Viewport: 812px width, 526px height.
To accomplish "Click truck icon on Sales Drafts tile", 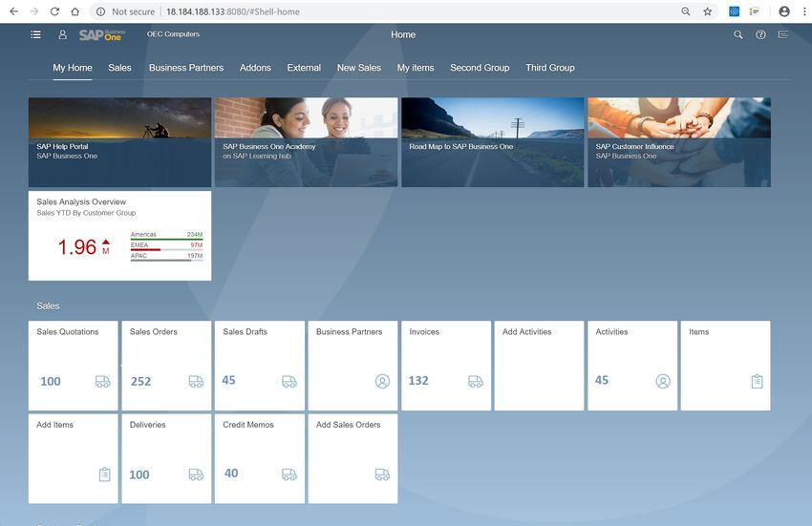I will click(288, 382).
